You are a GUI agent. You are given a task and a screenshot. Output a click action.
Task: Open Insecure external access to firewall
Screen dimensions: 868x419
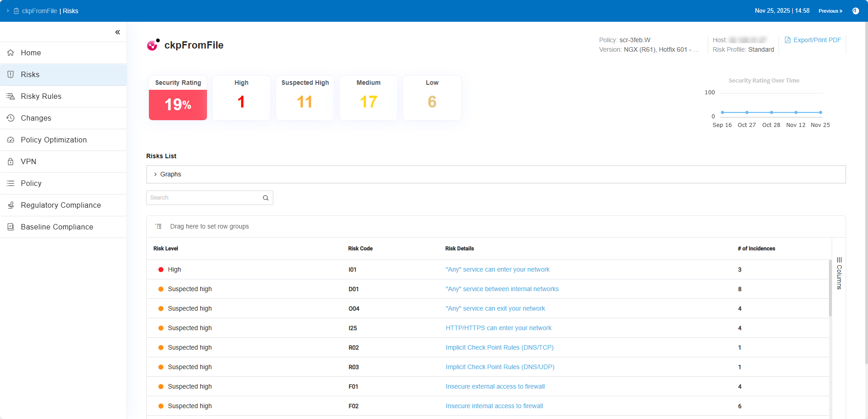495,387
